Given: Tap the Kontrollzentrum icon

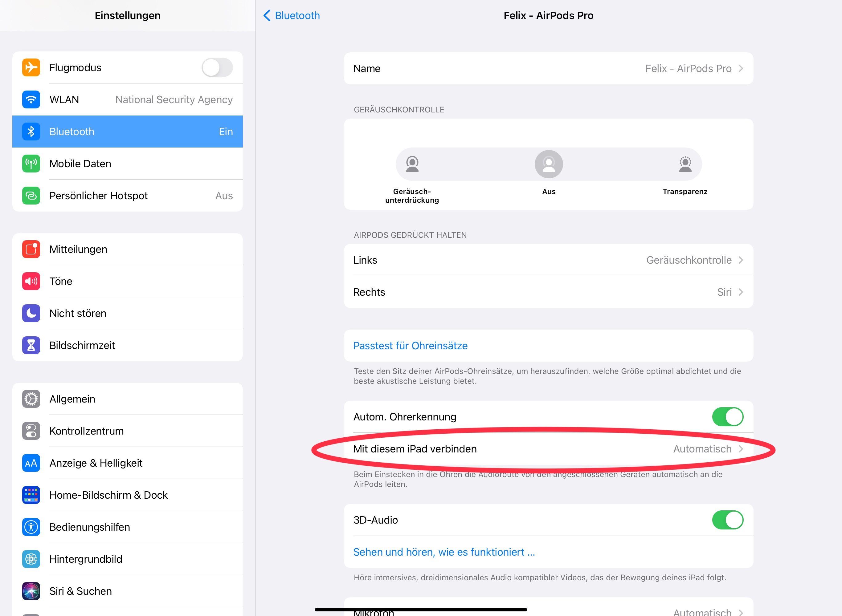Looking at the screenshot, I should (x=31, y=431).
